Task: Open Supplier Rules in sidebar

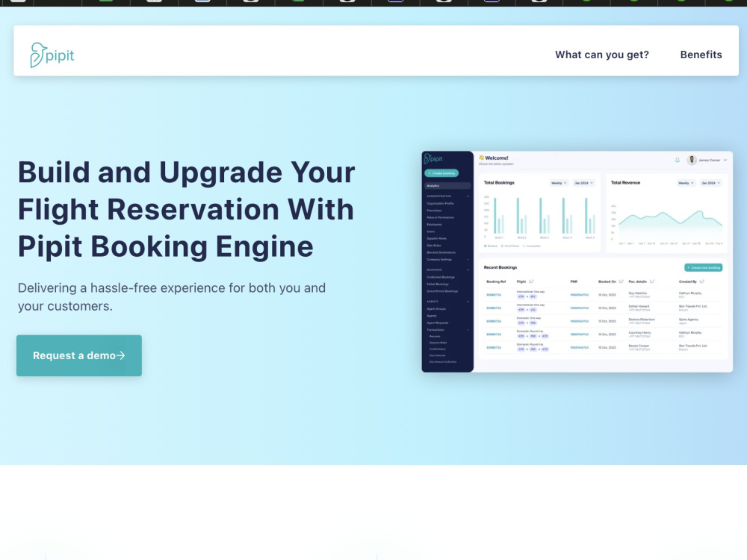Action: [436, 239]
